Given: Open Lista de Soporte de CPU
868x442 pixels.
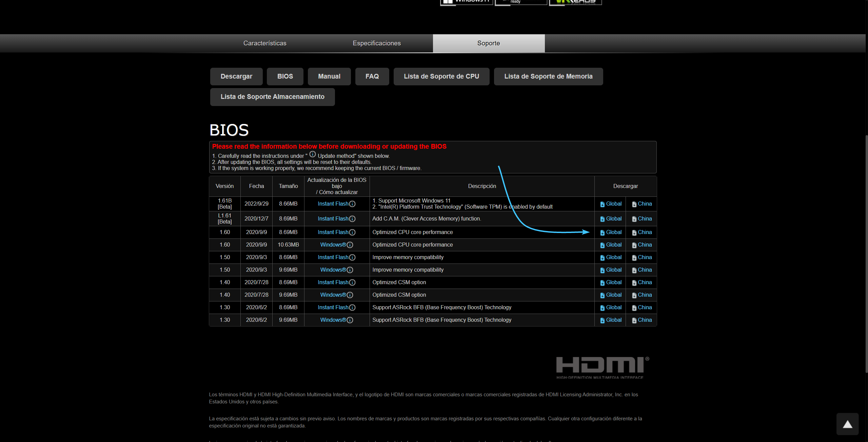Looking at the screenshot, I should [441, 77].
